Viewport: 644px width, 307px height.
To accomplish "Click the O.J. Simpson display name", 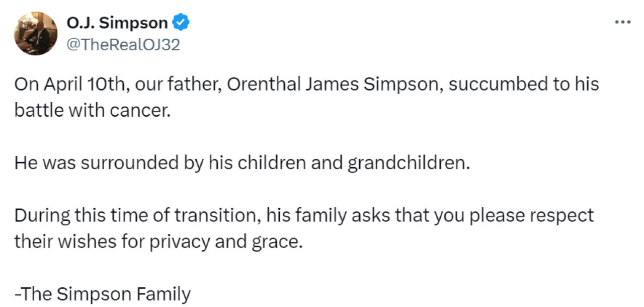I will point(117,23).
